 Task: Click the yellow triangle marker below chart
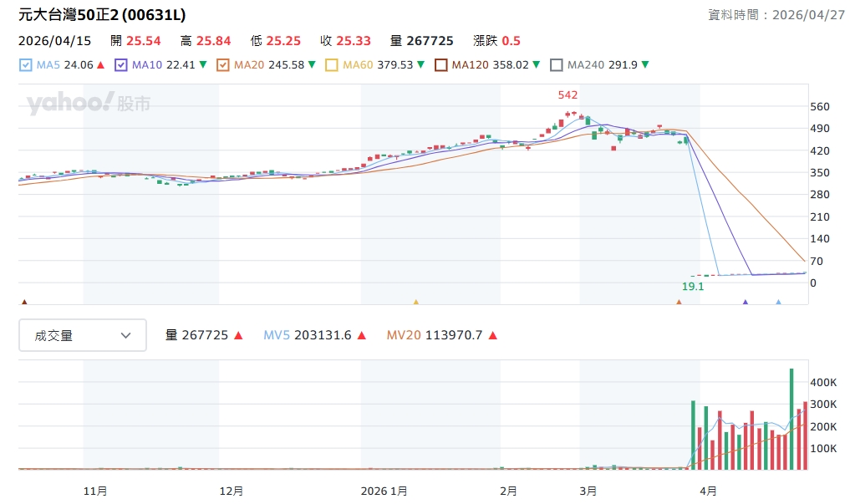click(x=416, y=303)
